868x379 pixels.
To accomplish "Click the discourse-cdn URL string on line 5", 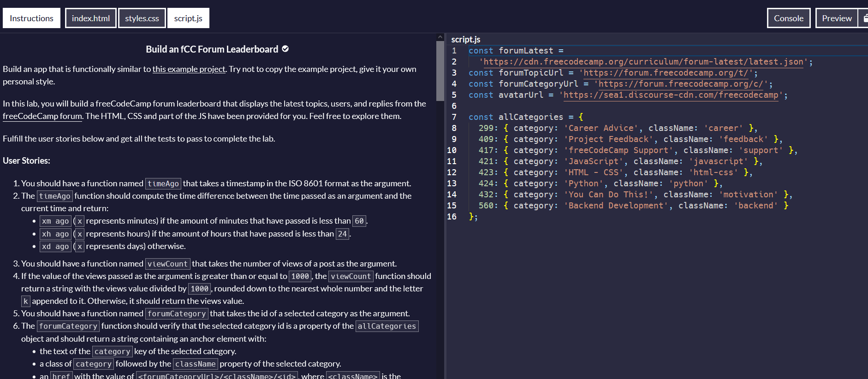I will [671, 95].
